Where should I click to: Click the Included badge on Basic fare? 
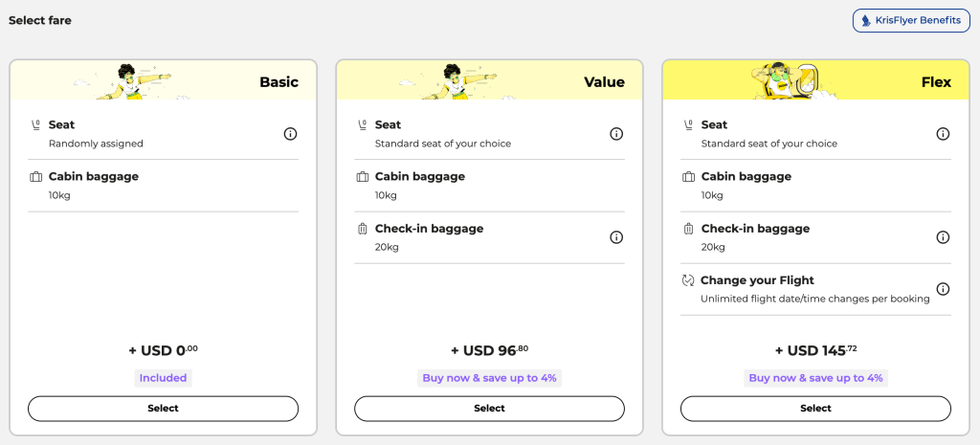163,378
